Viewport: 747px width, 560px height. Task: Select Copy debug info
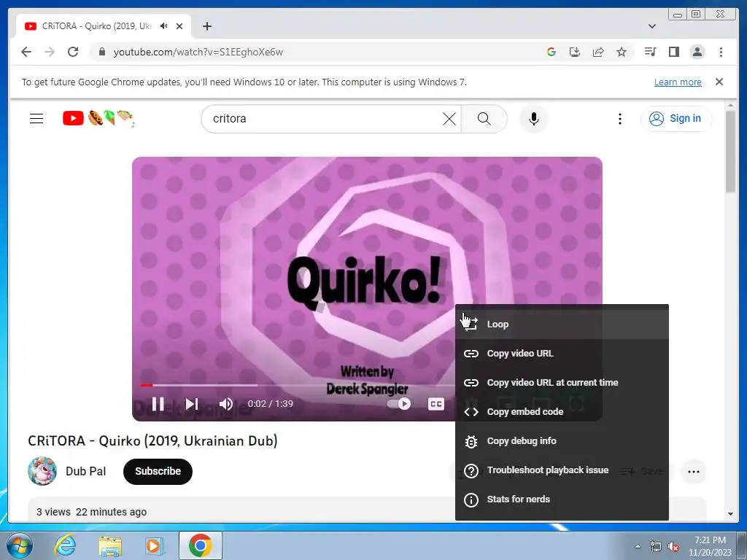coord(562,441)
